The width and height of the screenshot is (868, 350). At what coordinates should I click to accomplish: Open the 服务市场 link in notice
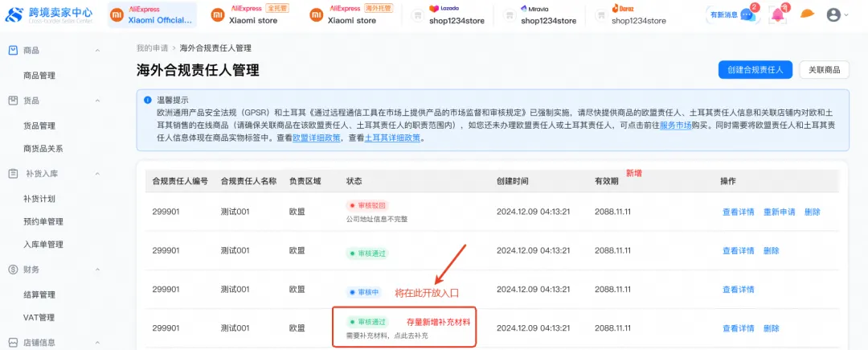675,126
